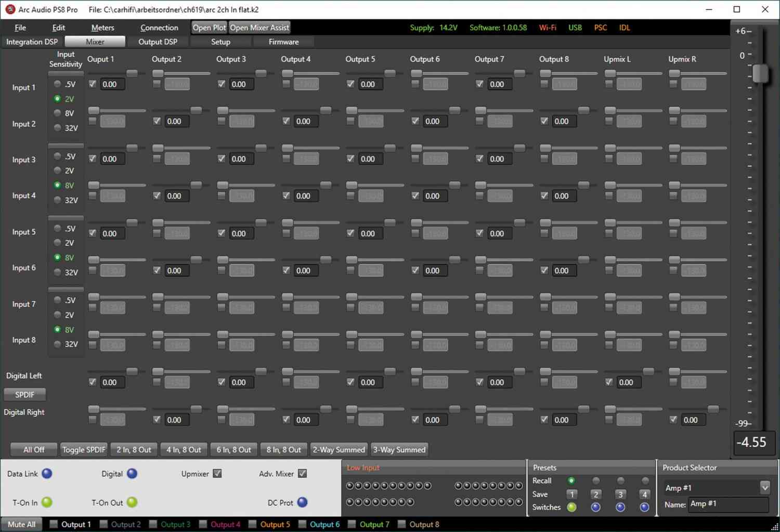Viewport: 780px width, 532px height.
Task: Click the DC Prot blue LED
Action: pyautogui.click(x=302, y=502)
